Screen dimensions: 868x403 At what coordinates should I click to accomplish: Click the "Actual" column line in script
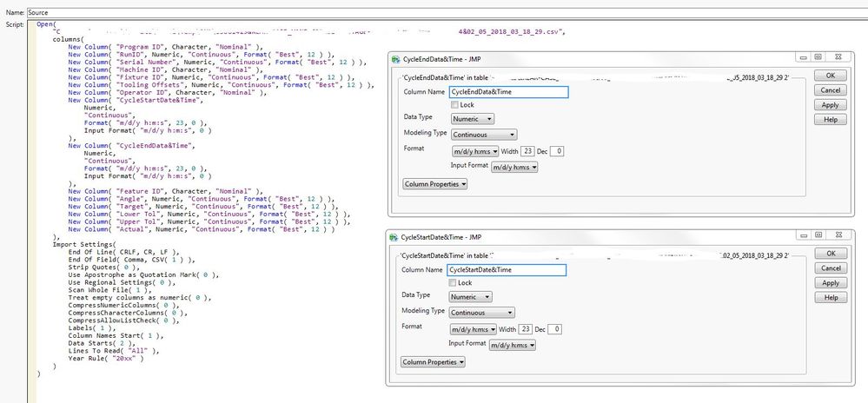pos(202,229)
